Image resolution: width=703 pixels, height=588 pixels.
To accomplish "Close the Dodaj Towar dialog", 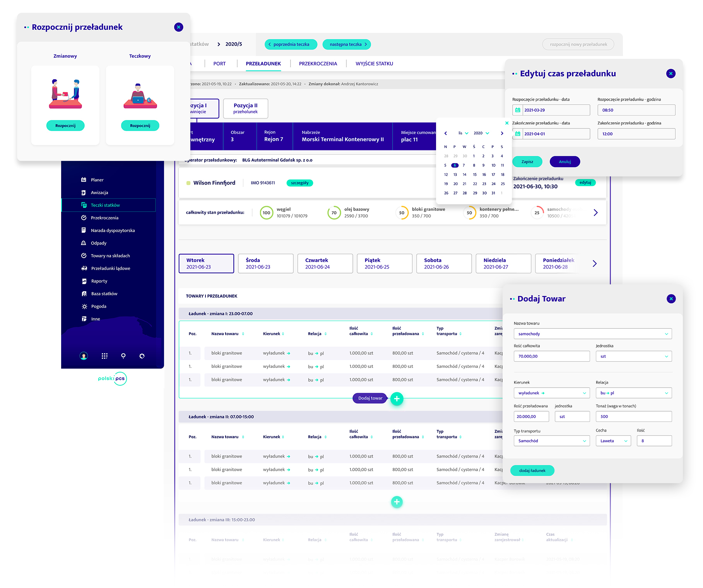I will [x=671, y=299].
